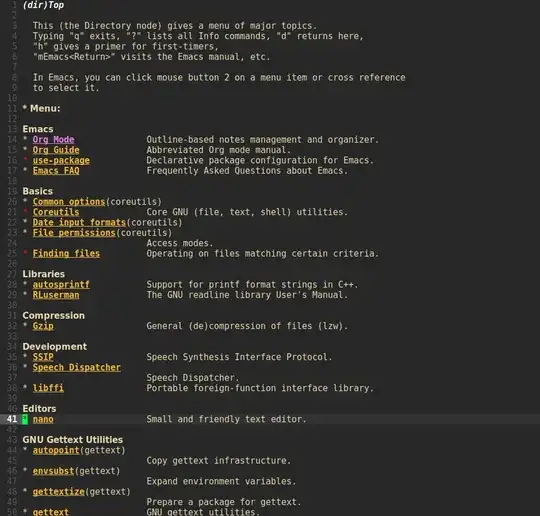
Task: Open the Org Mode manual link
Action: point(53,140)
